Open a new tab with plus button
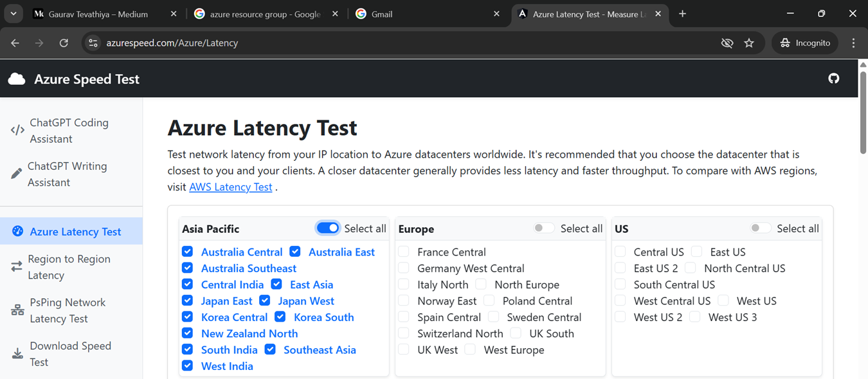 [x=682, y=14]
